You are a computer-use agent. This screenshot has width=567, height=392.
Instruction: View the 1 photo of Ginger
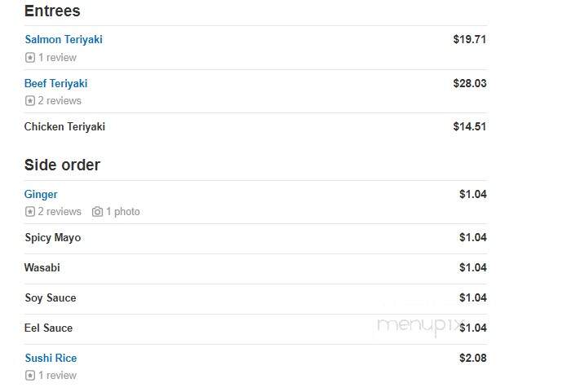[123, 211]
